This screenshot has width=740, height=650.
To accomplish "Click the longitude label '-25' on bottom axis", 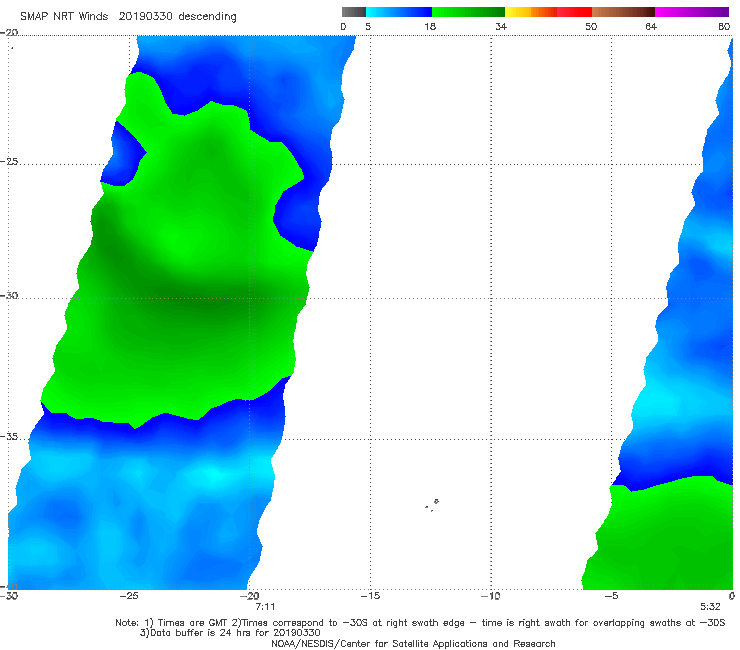I will tap(129, 596).
